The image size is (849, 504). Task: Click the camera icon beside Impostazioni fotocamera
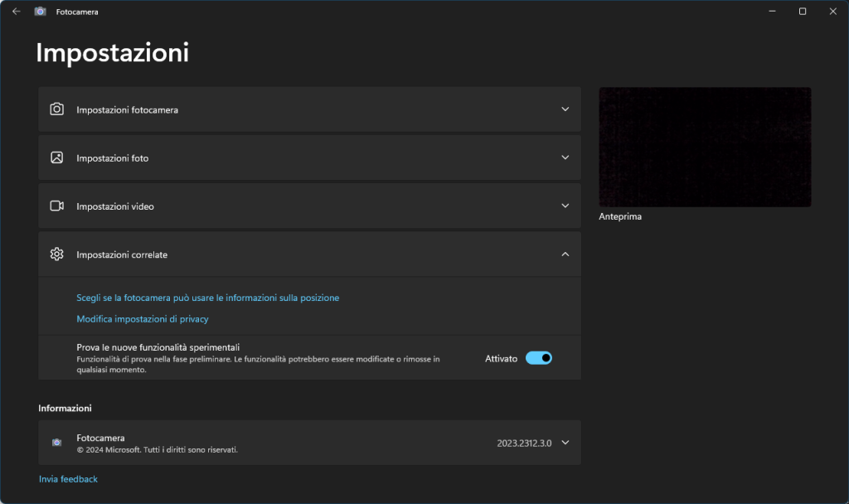coord(56,109)
